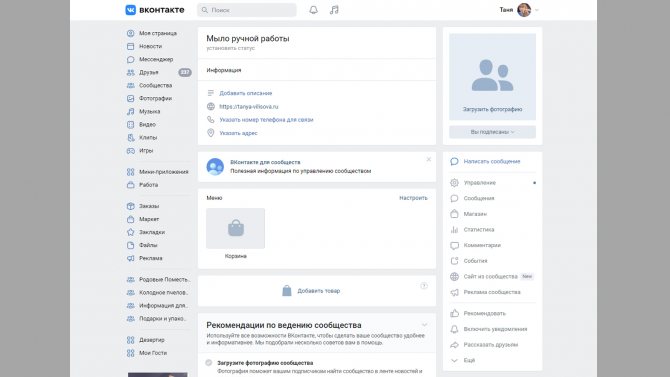Viewport: 670px width, 377px height.
Task: Collapse Рекомендации по ведению сообщества section
Action: (x=424, y=325)
